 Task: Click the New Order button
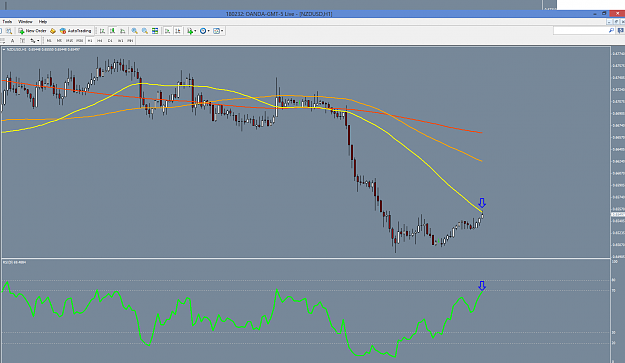tap(32, 31)
